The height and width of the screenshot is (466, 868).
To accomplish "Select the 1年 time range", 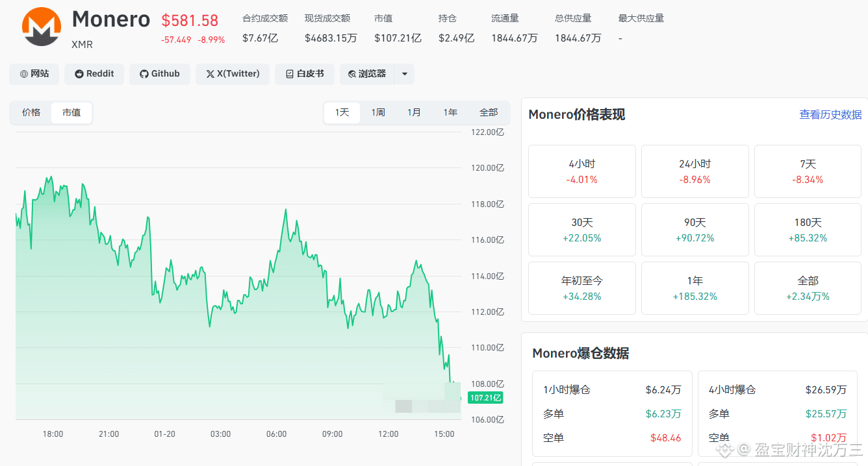I will [x=450, y=112].
